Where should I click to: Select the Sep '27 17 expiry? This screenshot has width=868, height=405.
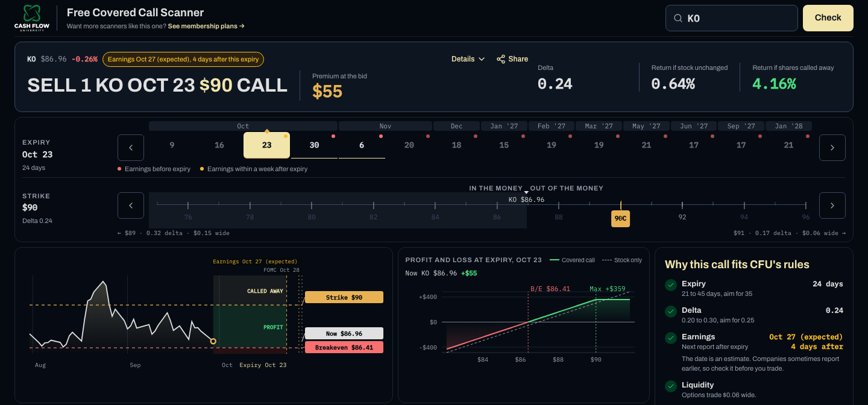coord(741,145)
